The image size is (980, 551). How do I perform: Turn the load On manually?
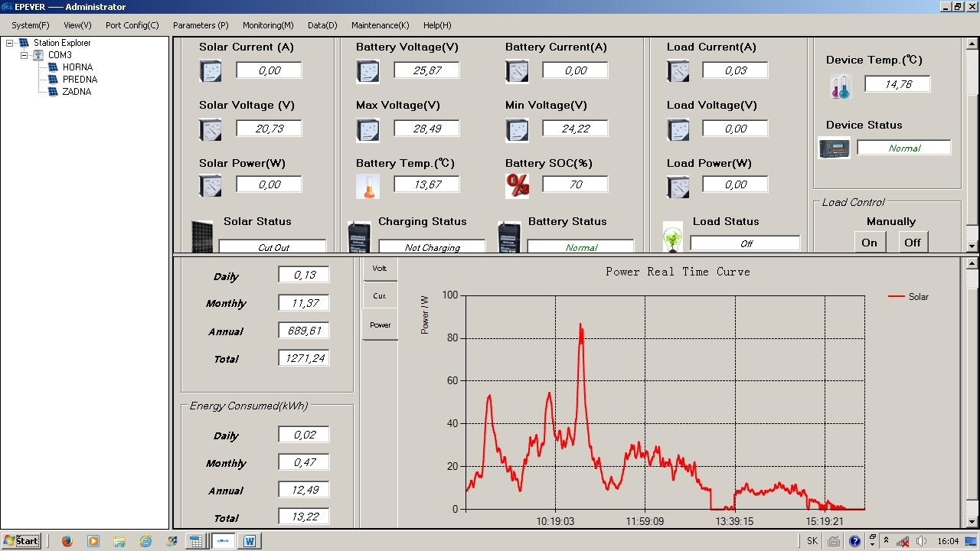[x=869, y=243]
